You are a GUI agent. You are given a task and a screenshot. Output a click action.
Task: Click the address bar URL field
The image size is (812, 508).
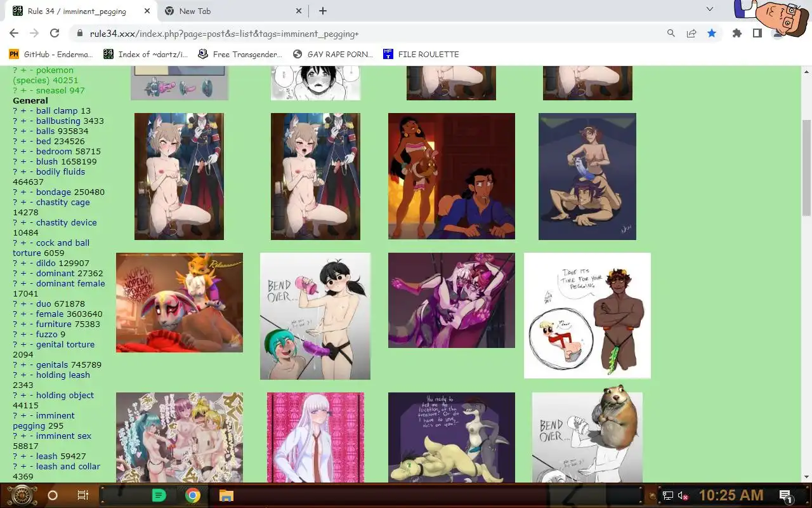374,34
